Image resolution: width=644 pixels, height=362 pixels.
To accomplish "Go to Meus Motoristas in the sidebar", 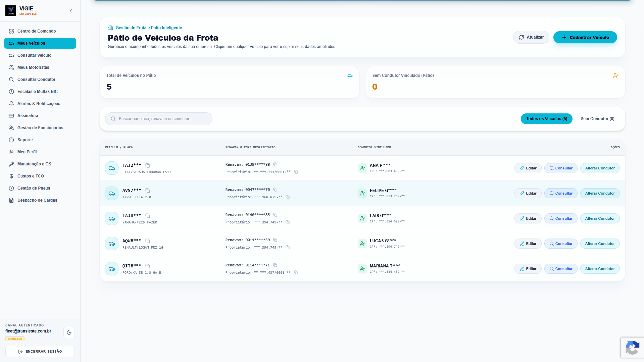I will coord(40,67).
